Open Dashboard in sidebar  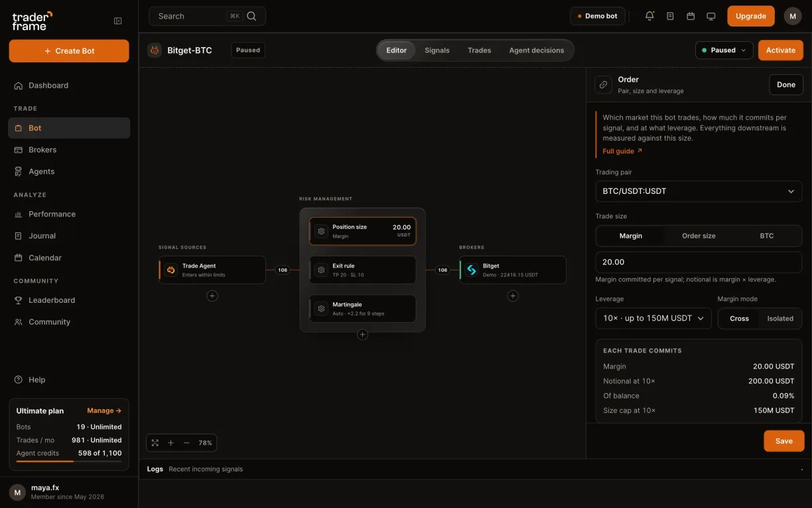tap(69, 86)
